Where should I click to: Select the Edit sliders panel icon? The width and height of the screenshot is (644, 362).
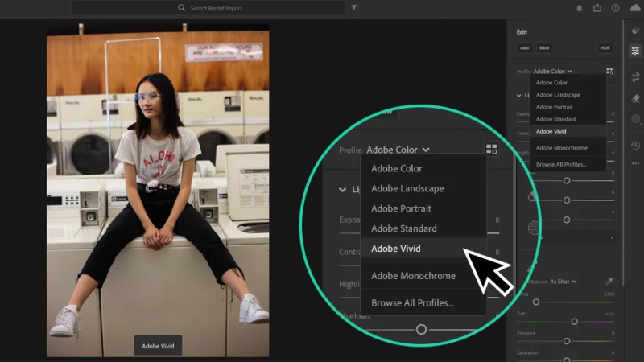[635, 51]
